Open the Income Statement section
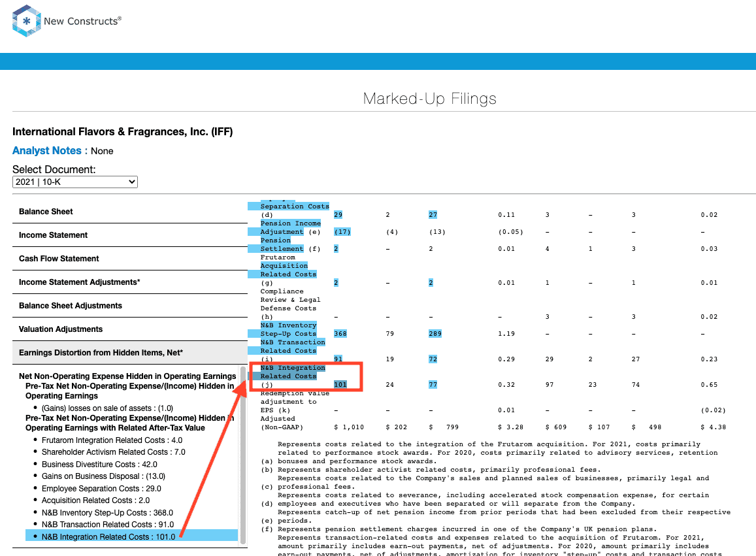Viewport: 756px width, 556px height. pos(129,235)
